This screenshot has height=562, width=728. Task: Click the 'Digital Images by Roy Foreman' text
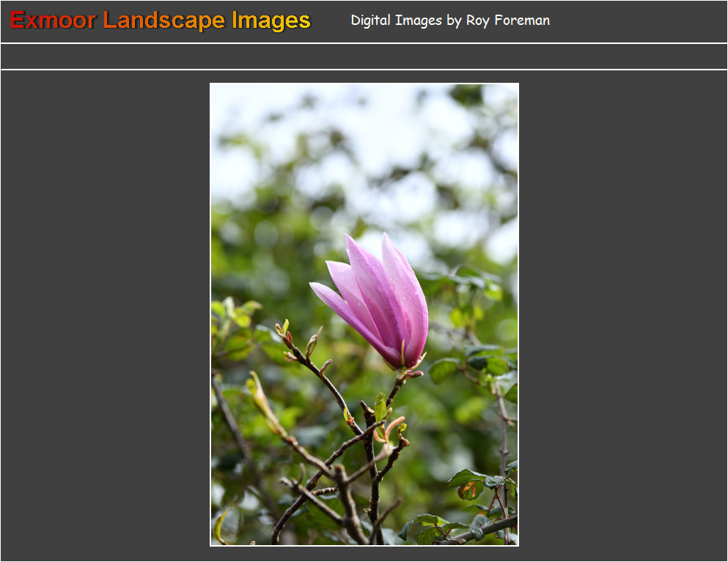[449, 21]
